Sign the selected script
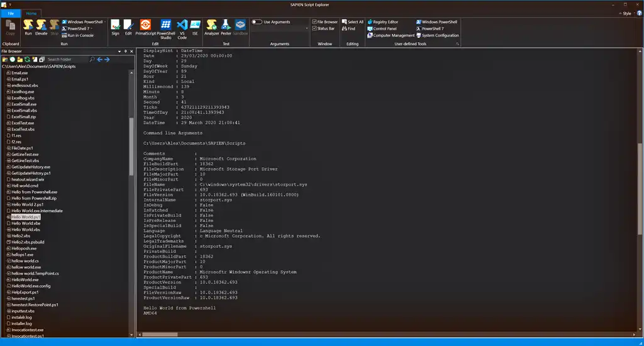 (116, 27)
